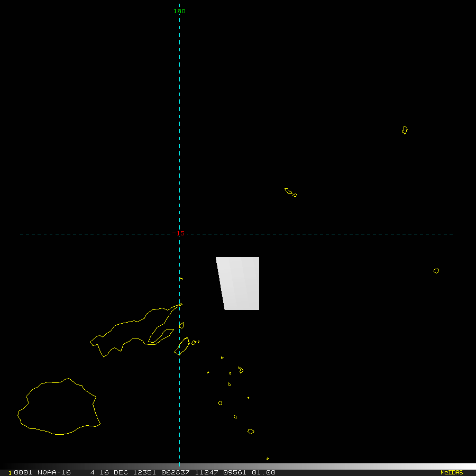Viewport: 476px width, 476px height.
Task: Click the long narrow island west of the 180 line
Action: [132, 331]
